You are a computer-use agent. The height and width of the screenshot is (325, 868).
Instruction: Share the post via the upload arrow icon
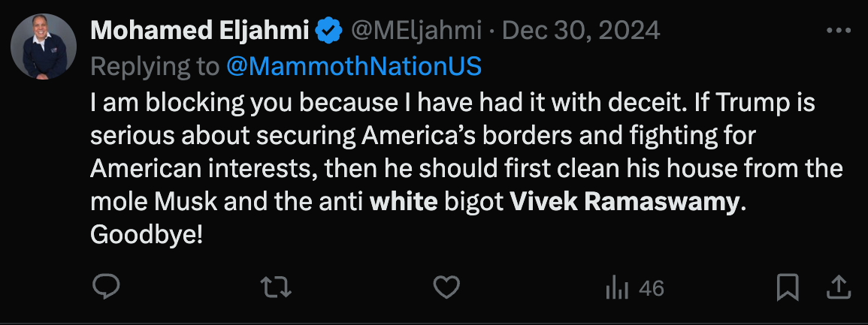tap(839, 287)
